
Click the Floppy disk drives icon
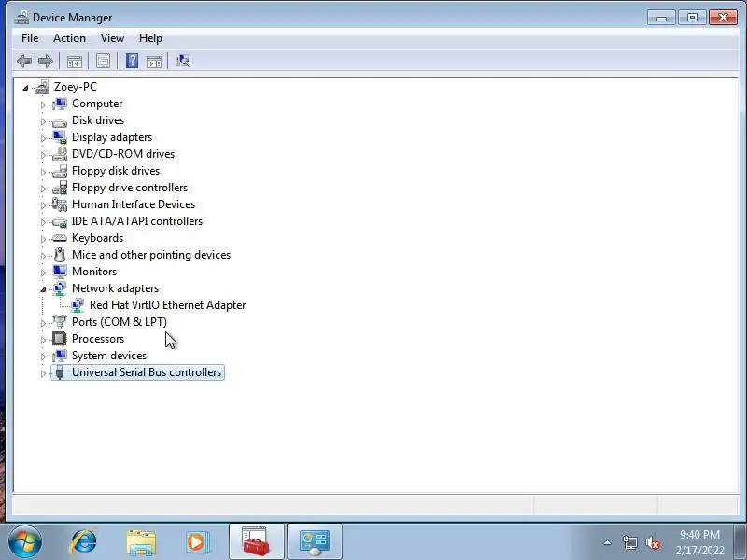pyautogui.click(x=60, y=171)
